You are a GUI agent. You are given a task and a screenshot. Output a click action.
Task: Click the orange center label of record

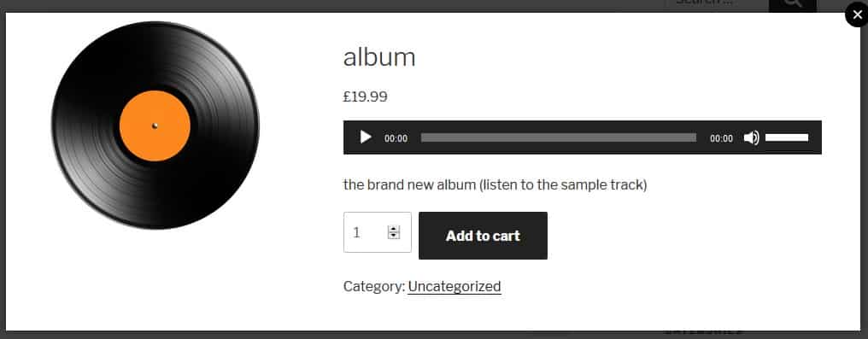[x=155, y=126]
